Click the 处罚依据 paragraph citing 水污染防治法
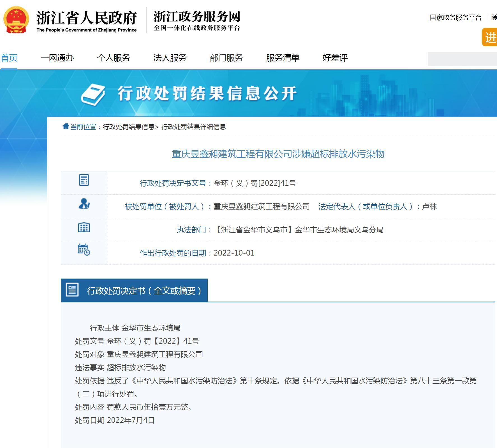Image resolution: width=497 pixels, height=448 pixels. [276, 387]
